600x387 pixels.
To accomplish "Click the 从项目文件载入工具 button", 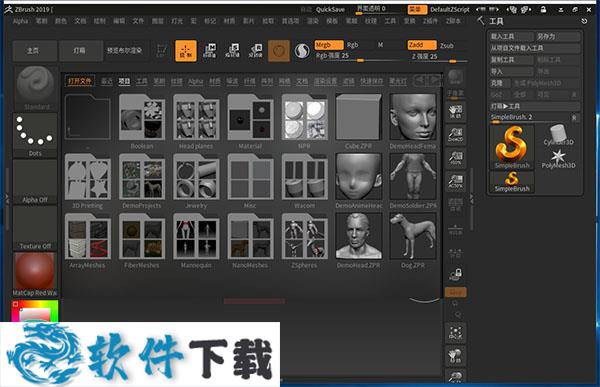I will pos(534,48).
